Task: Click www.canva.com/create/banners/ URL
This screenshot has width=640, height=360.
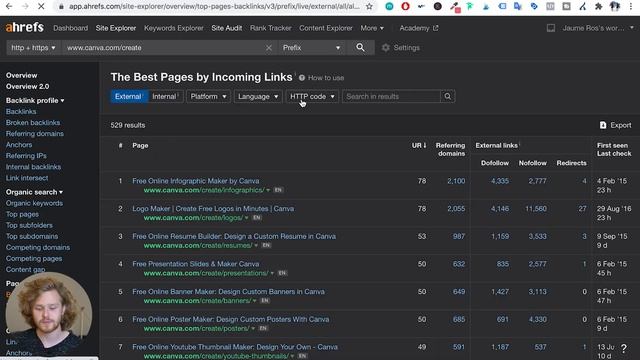Action: click(x=198, y=301)
